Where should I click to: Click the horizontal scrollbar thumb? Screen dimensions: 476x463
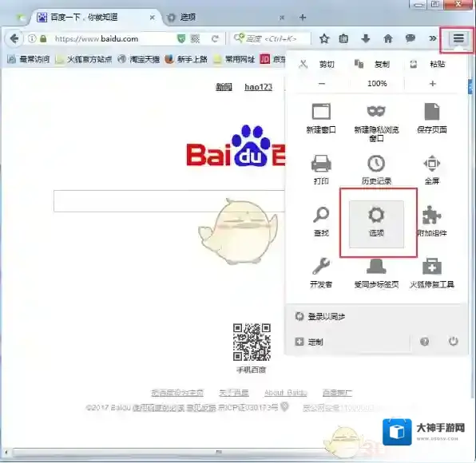coord(170,452)
